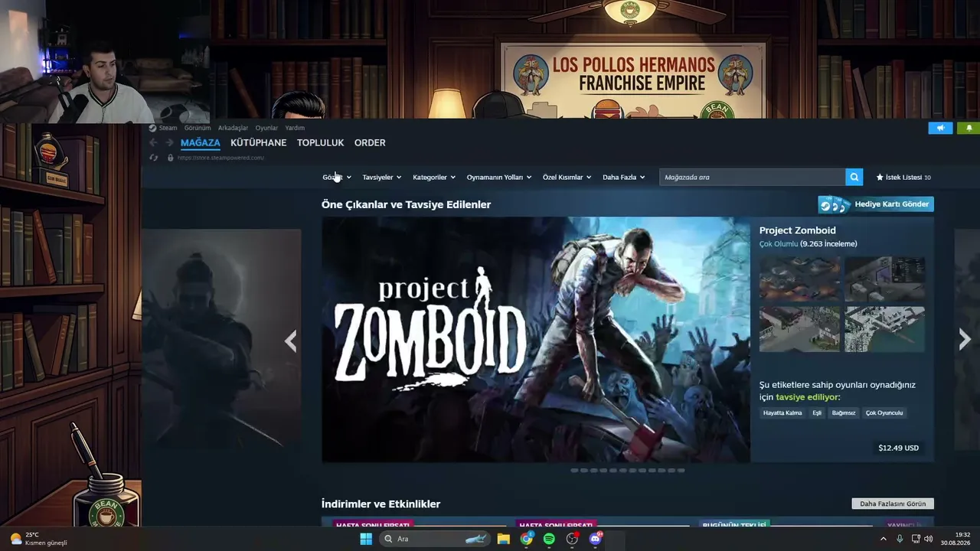Click the Öne Çıkanlar ve Tavsiye Edilenler heading
The width and height of the screenshot is (980, 551).
[406, 204]
